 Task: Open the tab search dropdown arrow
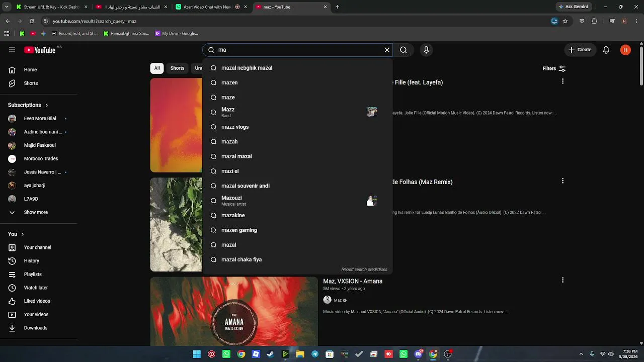click(7, 7)
